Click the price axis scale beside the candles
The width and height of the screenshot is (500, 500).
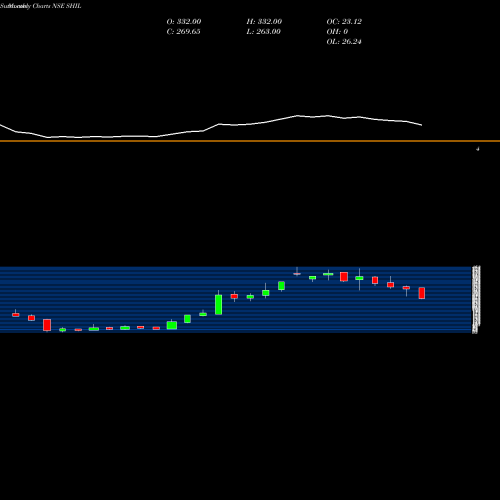[476, 299]
